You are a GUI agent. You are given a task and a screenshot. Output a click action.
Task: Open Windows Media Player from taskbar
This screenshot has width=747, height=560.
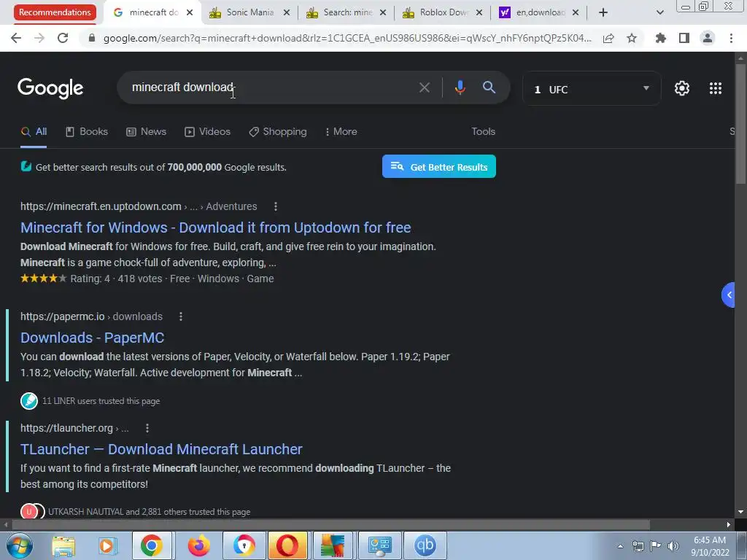click(107, 545)
